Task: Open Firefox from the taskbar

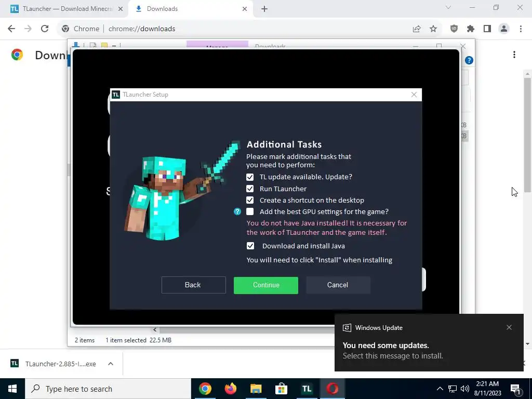Action: 230,389
